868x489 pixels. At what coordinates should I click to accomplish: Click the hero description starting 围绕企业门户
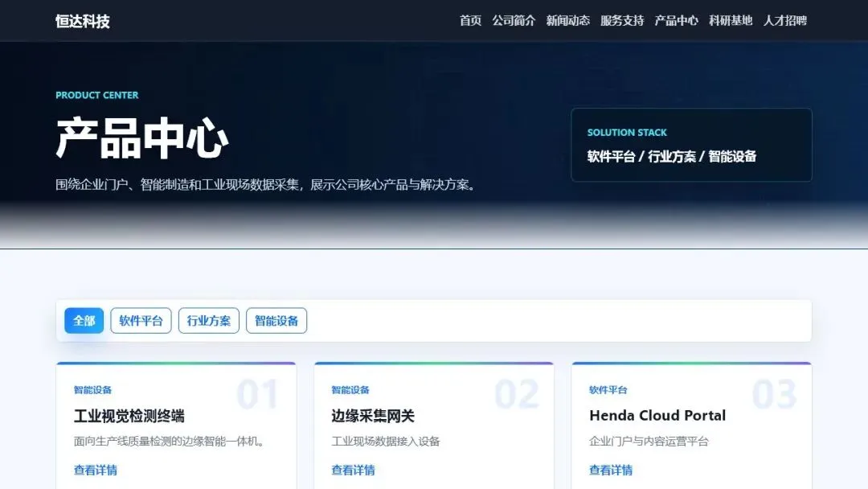[266, 184]
